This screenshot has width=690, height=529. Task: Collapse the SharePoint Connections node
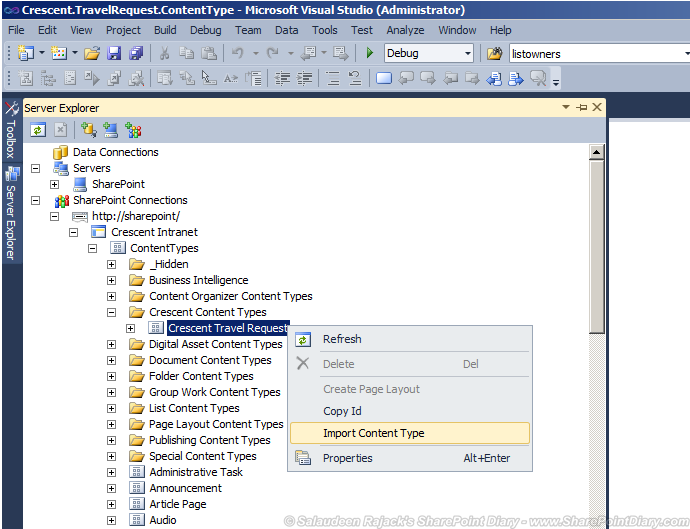tap(36, 201)
